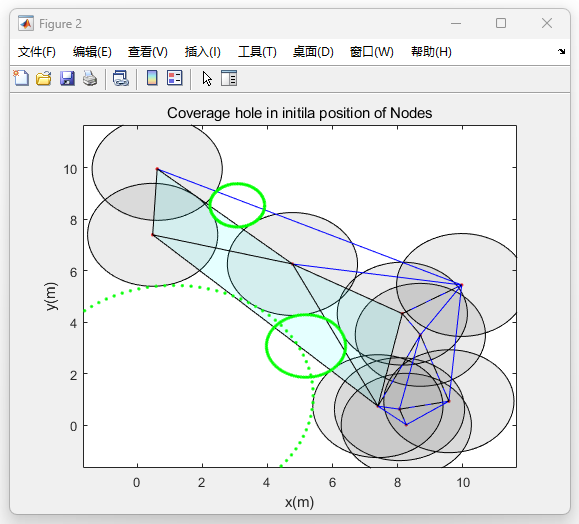The image size is (579, 524).
Task: Open the 帮助(H) menu
Action: pyautogui.click(x=431, y=52)
